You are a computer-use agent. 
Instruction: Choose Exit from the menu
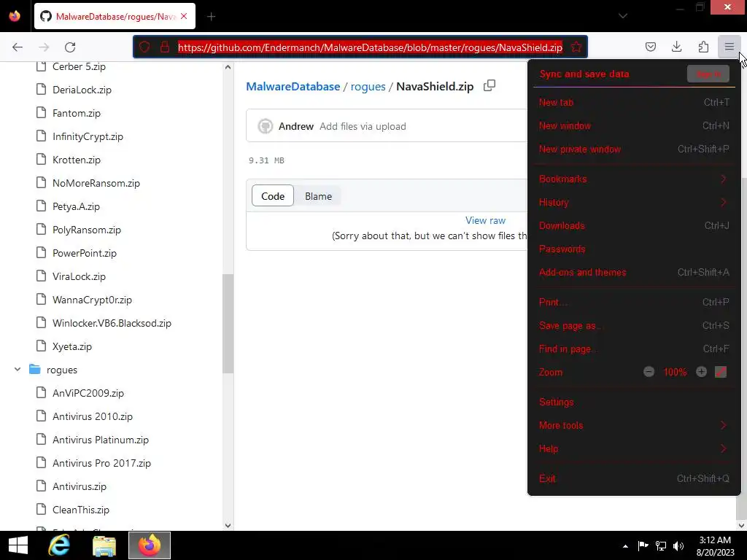(x=634, y=478)
